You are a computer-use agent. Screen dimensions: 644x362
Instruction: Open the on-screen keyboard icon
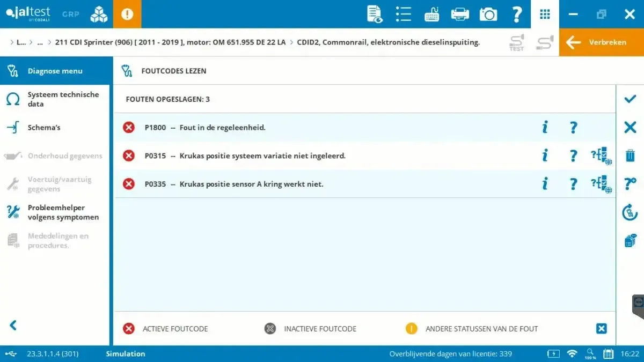(x=431, y=14)
